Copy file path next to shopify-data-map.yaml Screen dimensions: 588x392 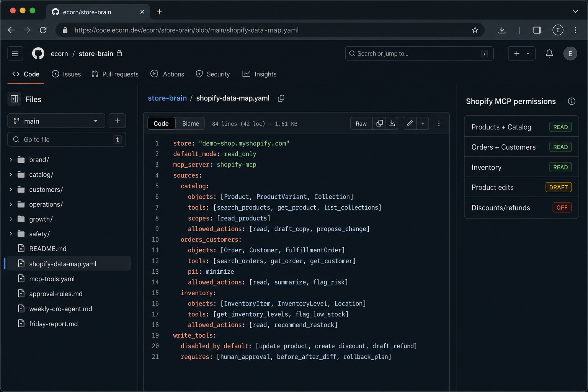coord(281,98)
